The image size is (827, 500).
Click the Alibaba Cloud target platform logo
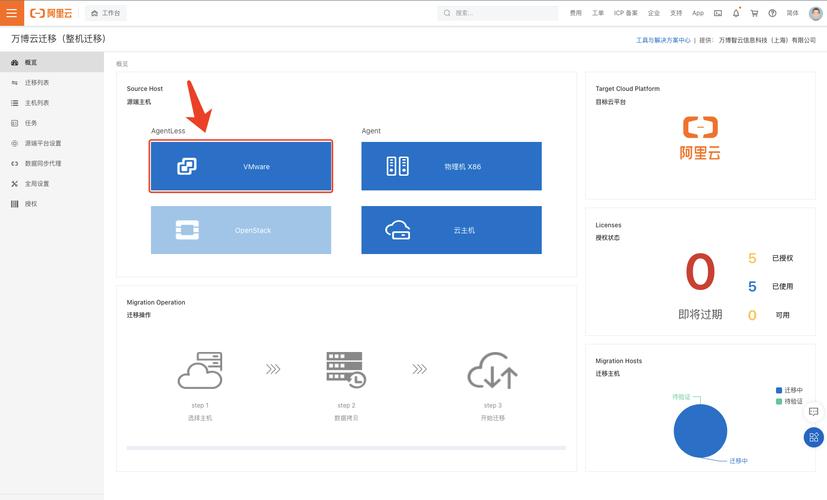point(700,138)
